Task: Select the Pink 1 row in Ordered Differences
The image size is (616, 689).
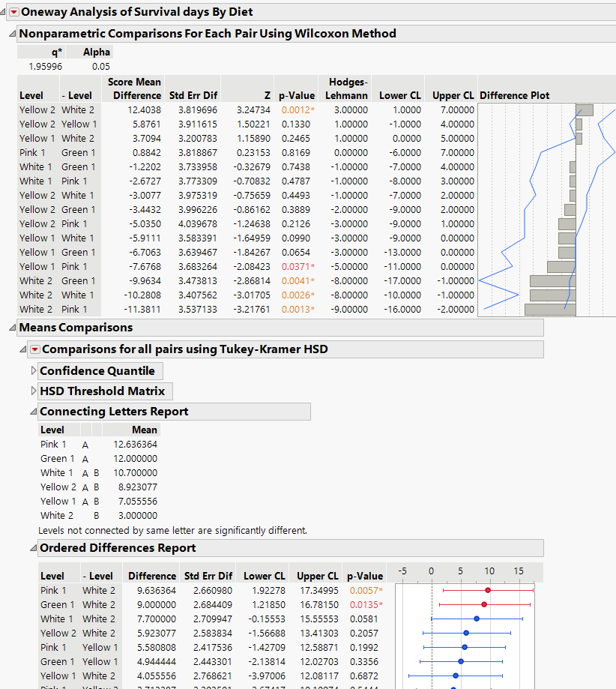Action: [x=52, y=590]
